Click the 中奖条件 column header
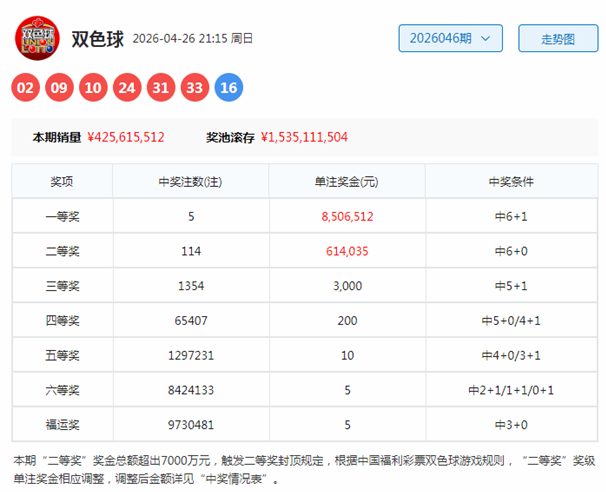This screenshot has width=606, height=492. [x=511, y=182]
